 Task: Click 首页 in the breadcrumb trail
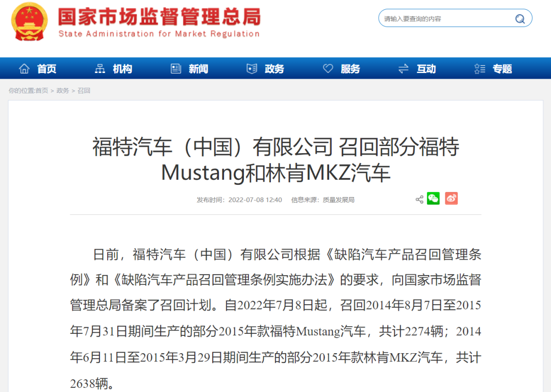click(41, 91)
